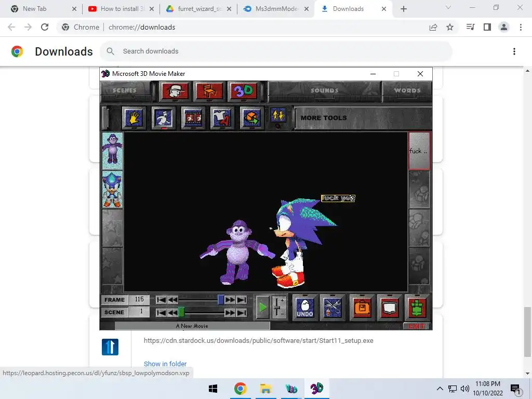Image resolution: width=532 pixels, height=399 pixels.
Task: Open the Scenes tab
Action: (125, 90)
